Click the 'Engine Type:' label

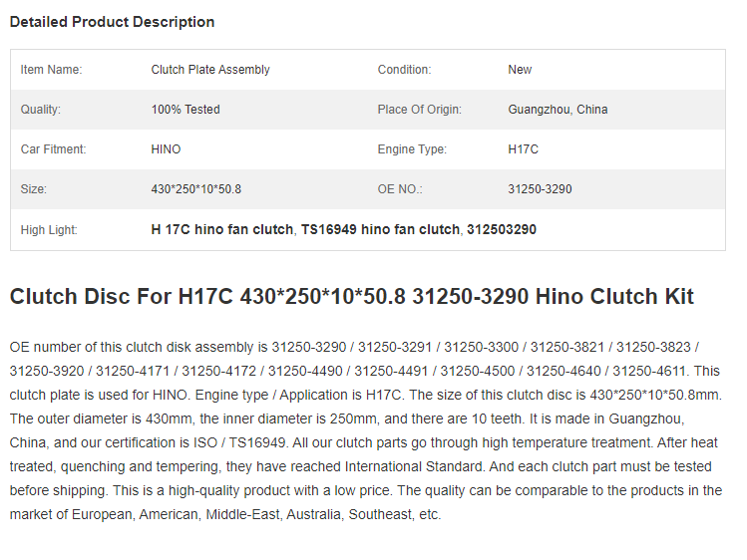pos(413,149)
